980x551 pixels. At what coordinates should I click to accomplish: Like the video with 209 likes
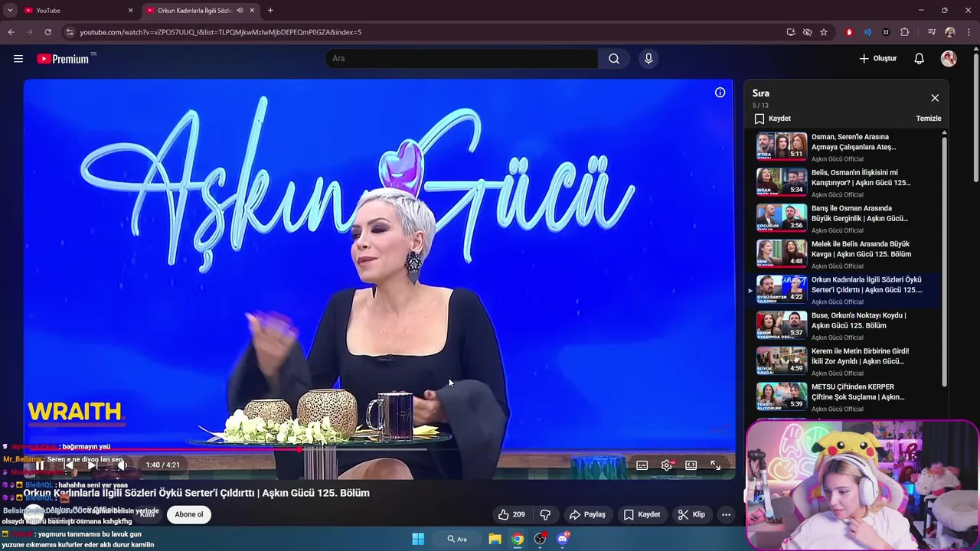[x=511, y=514]
